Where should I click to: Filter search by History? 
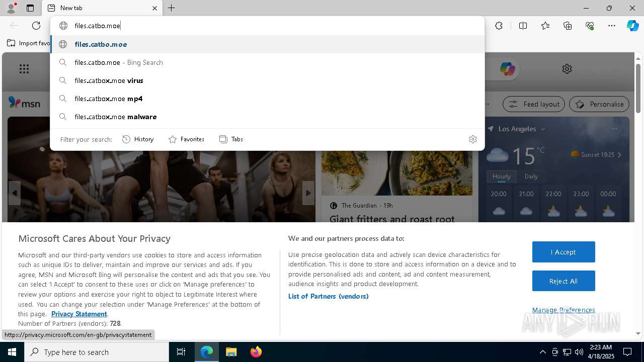point(138,139)
